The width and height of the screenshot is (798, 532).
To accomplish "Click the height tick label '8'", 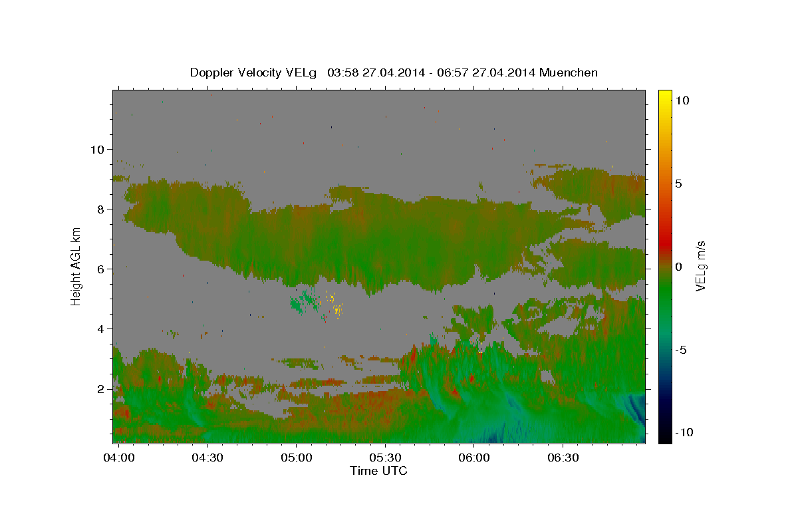I will [x=100, y=209].
